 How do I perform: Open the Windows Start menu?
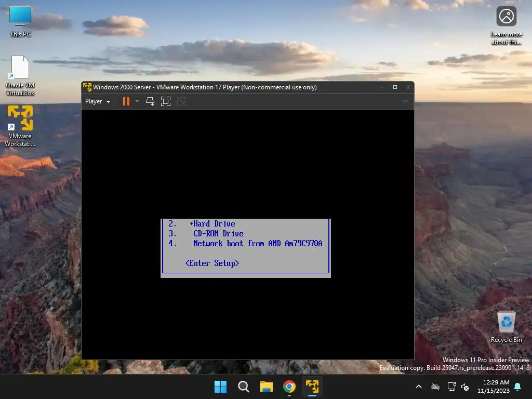[x=220, y=387]
